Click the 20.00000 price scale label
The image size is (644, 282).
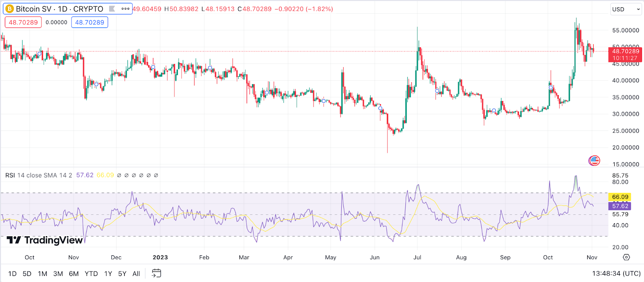click(626, 147)
